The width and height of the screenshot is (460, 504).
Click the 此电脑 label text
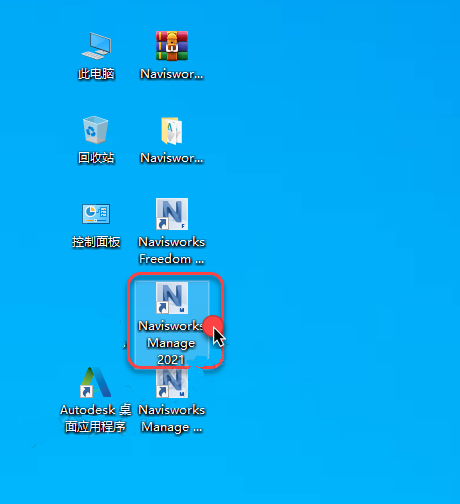click(x=96, y=74)
